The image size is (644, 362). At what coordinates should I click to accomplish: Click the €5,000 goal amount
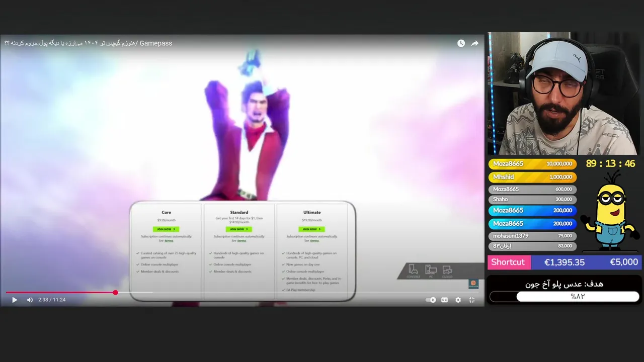[624, 262]
